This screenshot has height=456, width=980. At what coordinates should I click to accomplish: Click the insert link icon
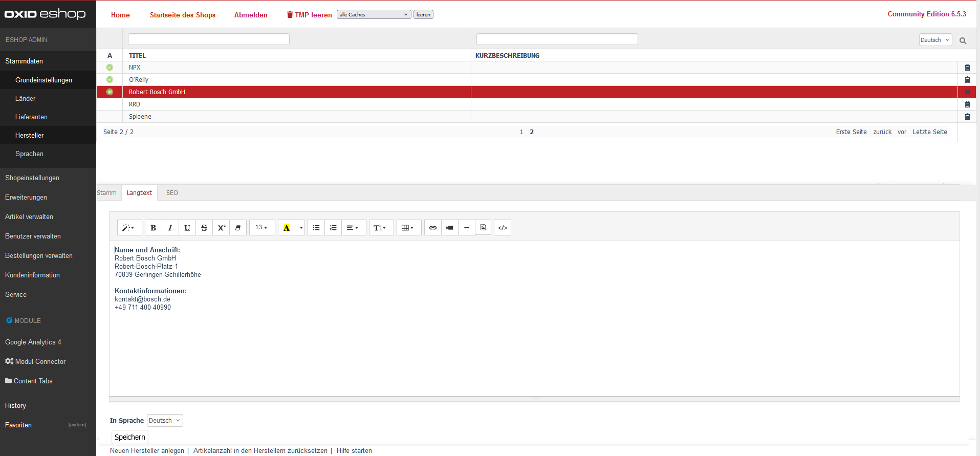coord(433,228)
